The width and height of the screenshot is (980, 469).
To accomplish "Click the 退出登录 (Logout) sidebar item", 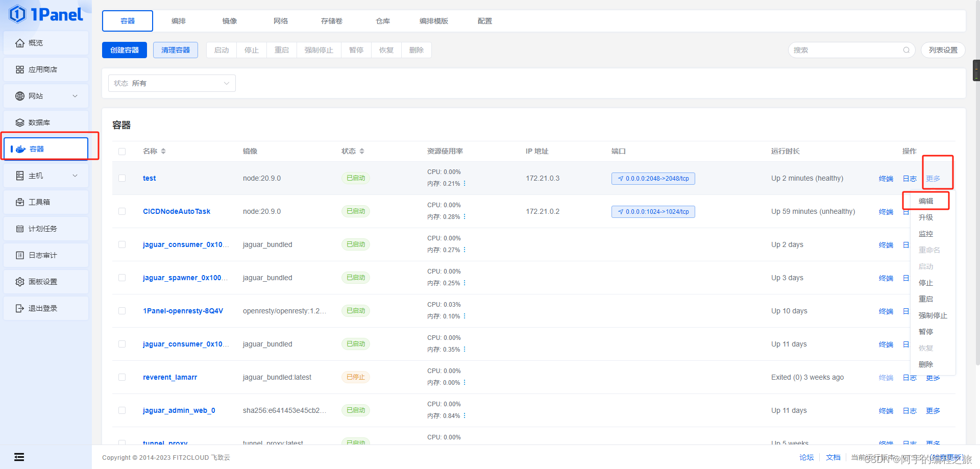I will point(45,308).
